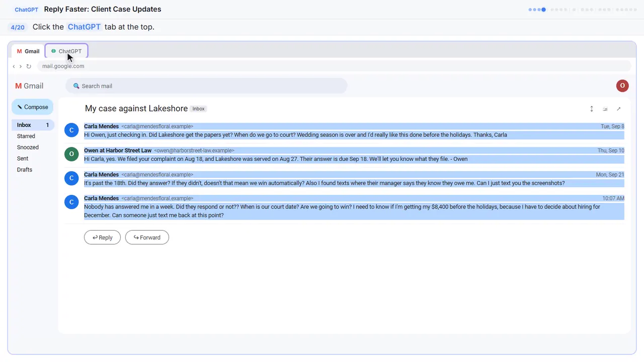644x362 pixels.
Task: Go to the Snoozed folder
Action: 28,147
